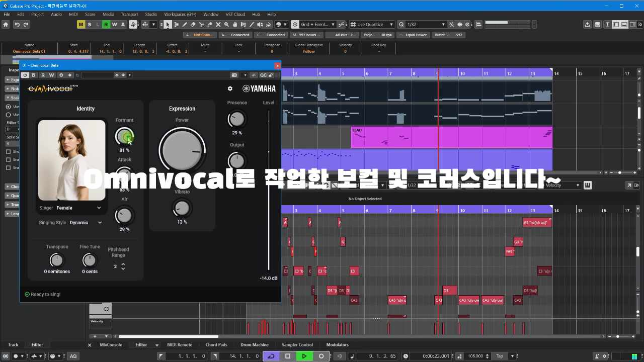Open the 1/32 quantize preset dropdown

[427, 24]
